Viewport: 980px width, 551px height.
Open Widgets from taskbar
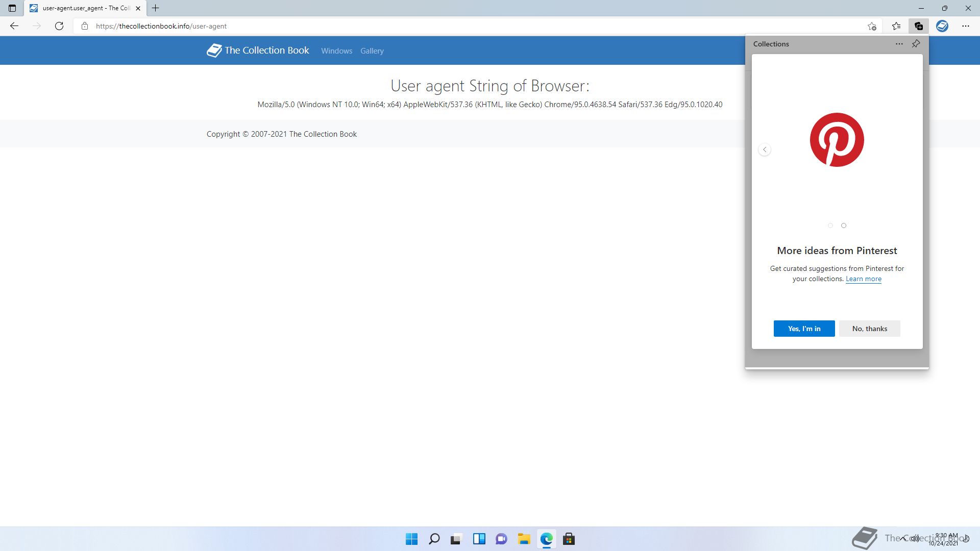pyautogui.click(x=479, y=539)
